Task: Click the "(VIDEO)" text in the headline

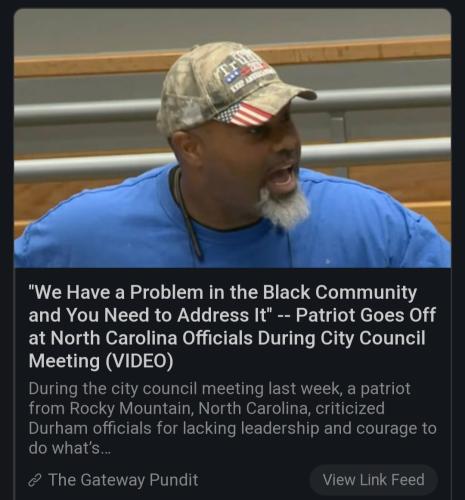Action: [x=139, y=361]
